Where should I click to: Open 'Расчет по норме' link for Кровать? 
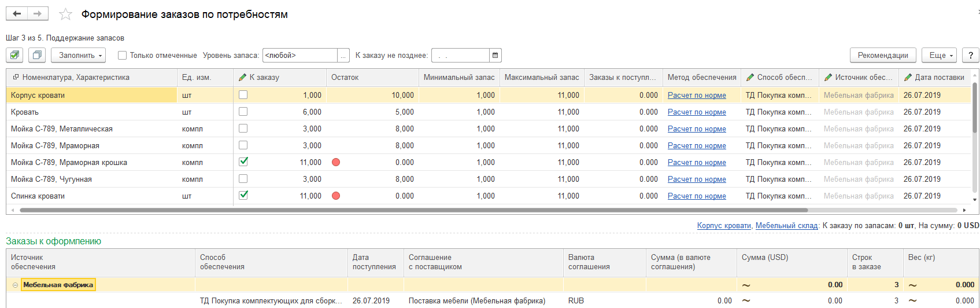pyautogui.click(x=697, y=112)
